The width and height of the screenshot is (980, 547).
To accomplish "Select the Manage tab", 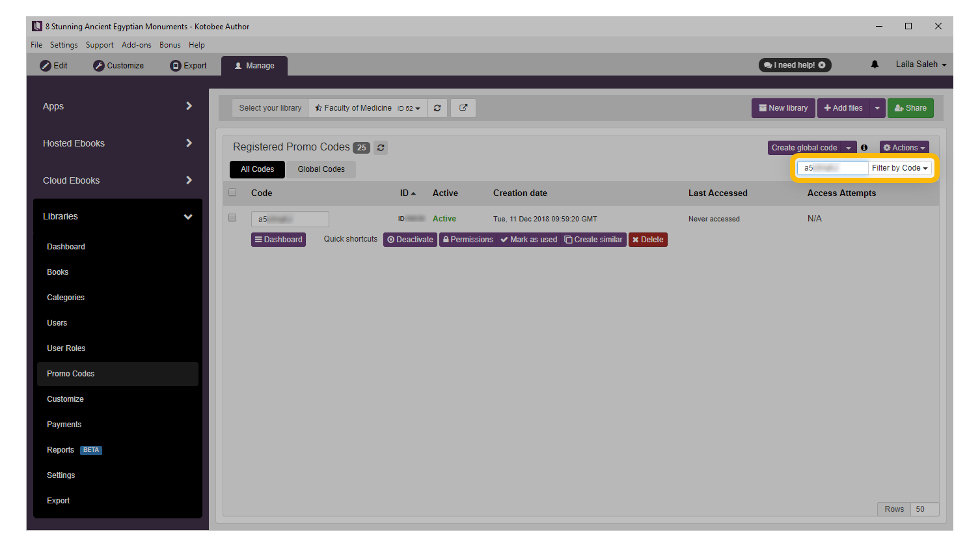I will coord(254,66).
